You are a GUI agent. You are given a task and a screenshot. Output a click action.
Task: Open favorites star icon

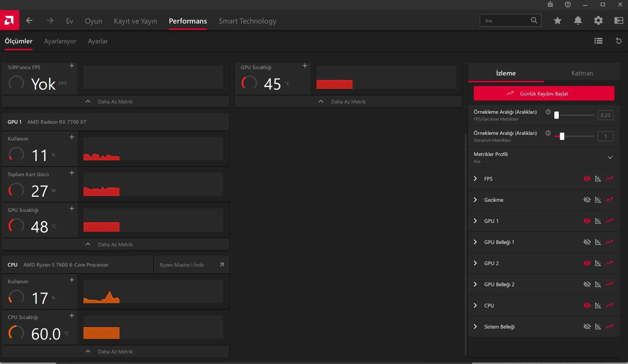click(558, 21)
